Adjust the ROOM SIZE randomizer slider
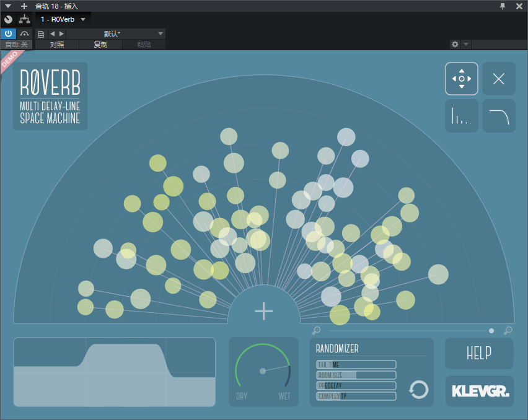528x420 pixels. point(356,375)
